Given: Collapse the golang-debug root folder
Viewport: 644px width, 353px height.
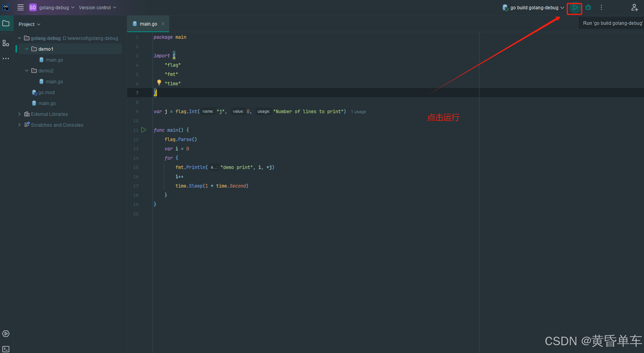Looking at the screenshot, I should pos(19,38).
